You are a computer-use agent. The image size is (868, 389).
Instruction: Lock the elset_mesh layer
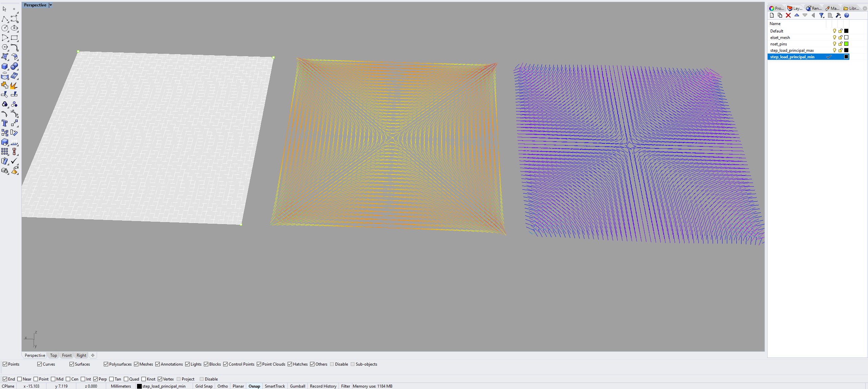click(x=840, y=37)
